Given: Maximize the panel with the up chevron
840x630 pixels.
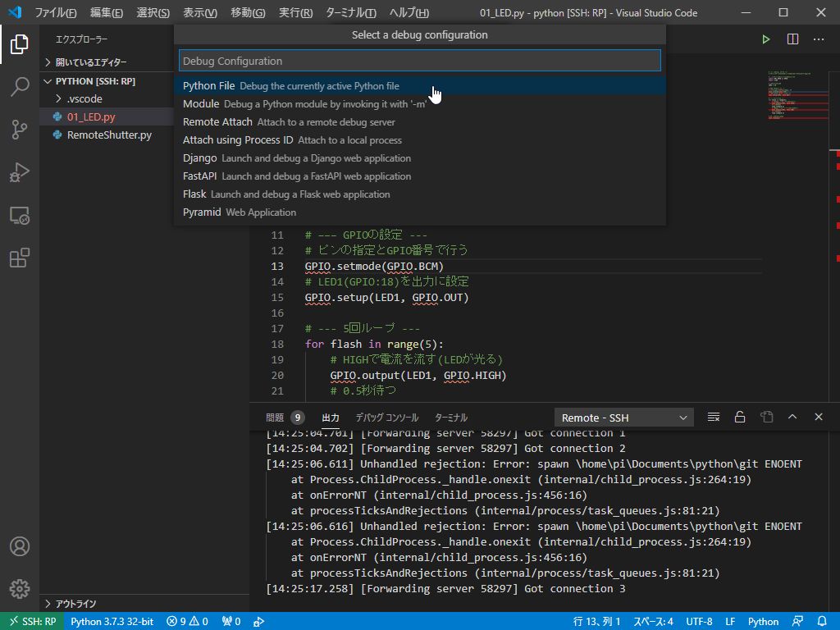Looking at the screenshot, I should click(x=792, y=417).
